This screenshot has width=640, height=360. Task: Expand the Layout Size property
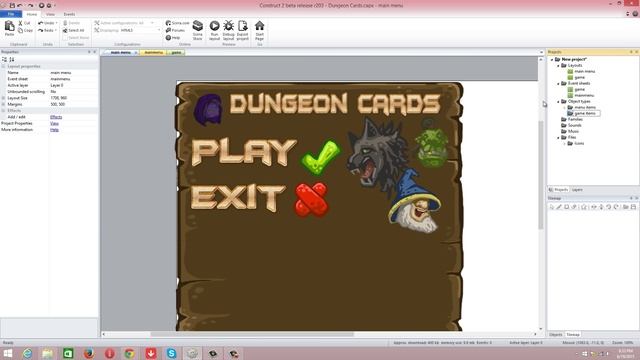coord(3,98)
